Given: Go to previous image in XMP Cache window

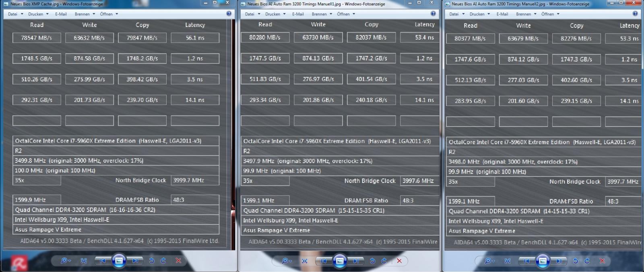Looking at the screenshot, I should pos(103,261).
